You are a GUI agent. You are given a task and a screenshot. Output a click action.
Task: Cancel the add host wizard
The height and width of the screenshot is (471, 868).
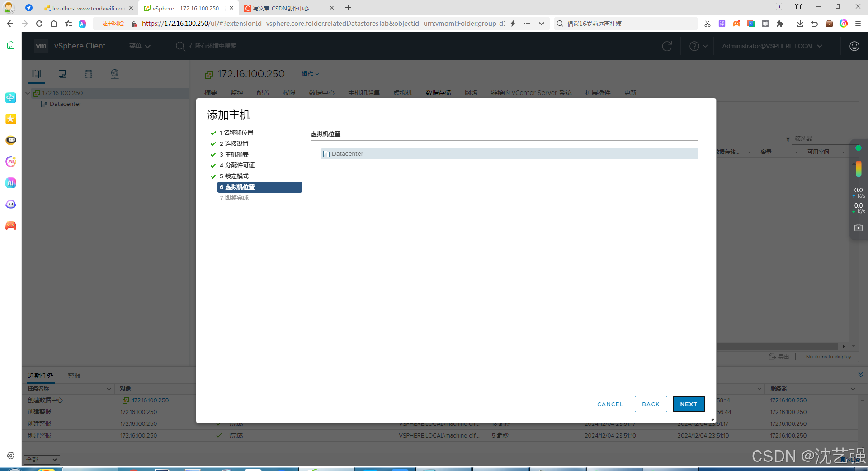(610, 404)
